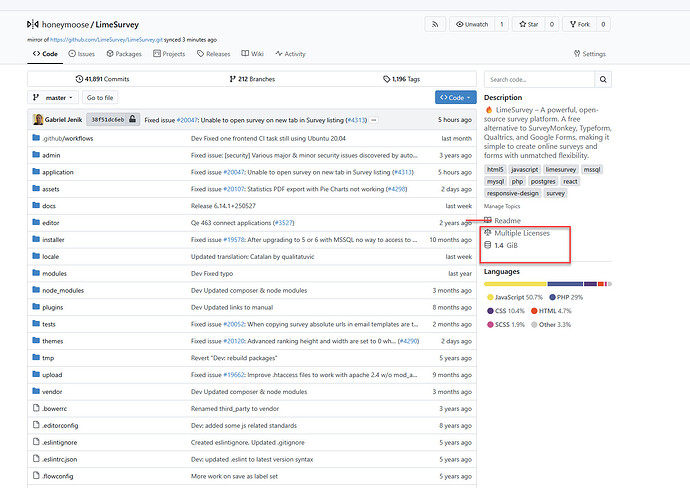View the Activity tab
The height and width of the screenshot is (488, 690).
[290, 54]
